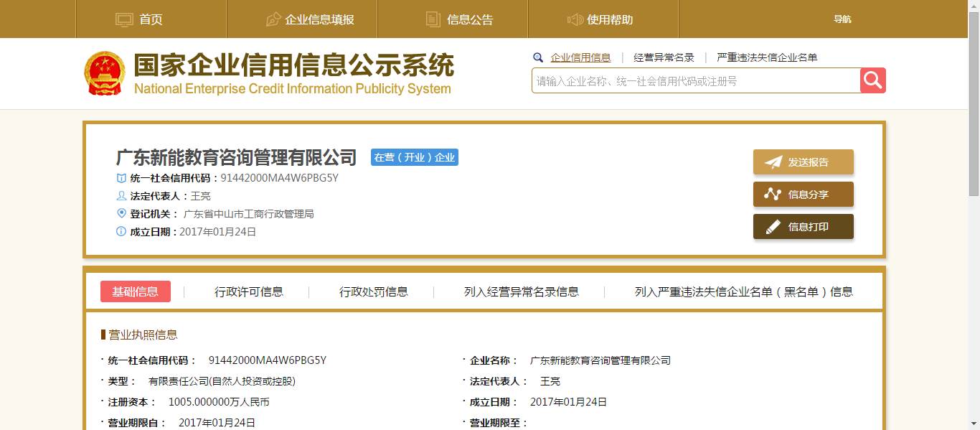Image resolution: width=980 pixels, height=430 pixels.
Task: Select 严重违法失信企业名单 search category
Action: [767, 57]
